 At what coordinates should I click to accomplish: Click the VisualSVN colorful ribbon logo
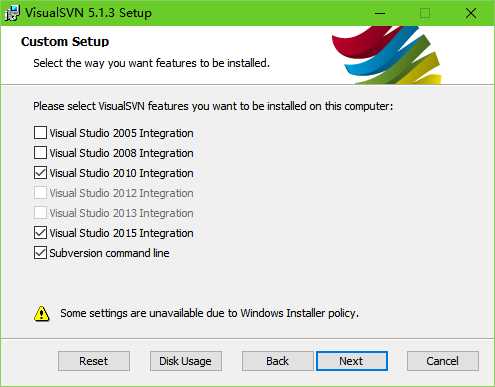pyautogui.click(x=386, y=55)
